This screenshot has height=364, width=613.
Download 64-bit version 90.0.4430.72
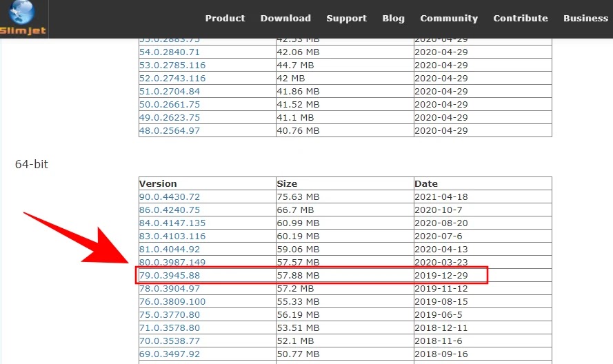[x=169, y=196]
